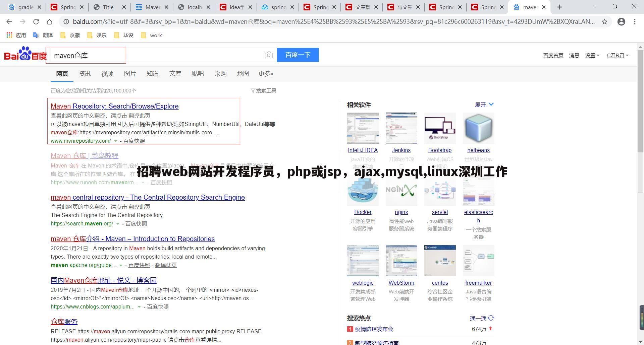Click the Baidu logo

25,54
